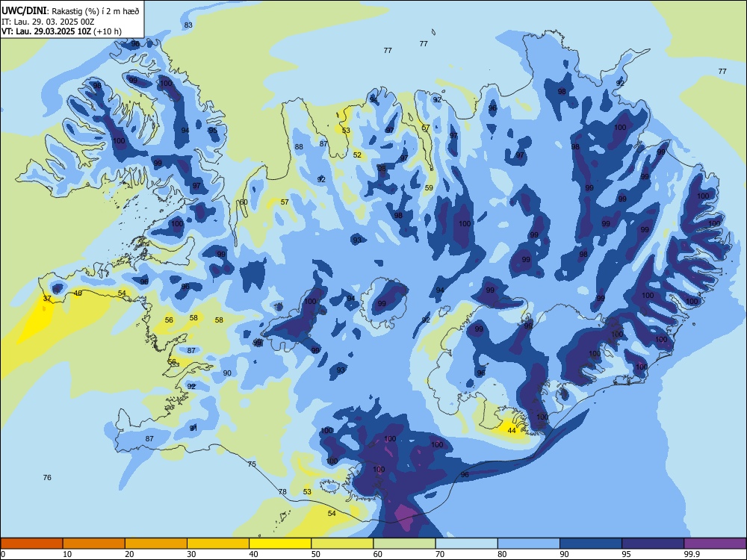747x560 pixels.
Task: Select the bright yellow 40–50 legend swatch
Action: click(x=280, y=544)
